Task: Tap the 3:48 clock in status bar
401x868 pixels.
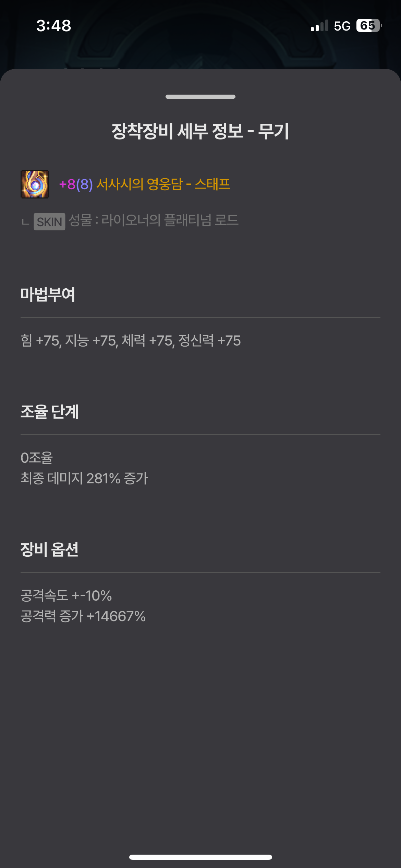Action: (54, 26)
